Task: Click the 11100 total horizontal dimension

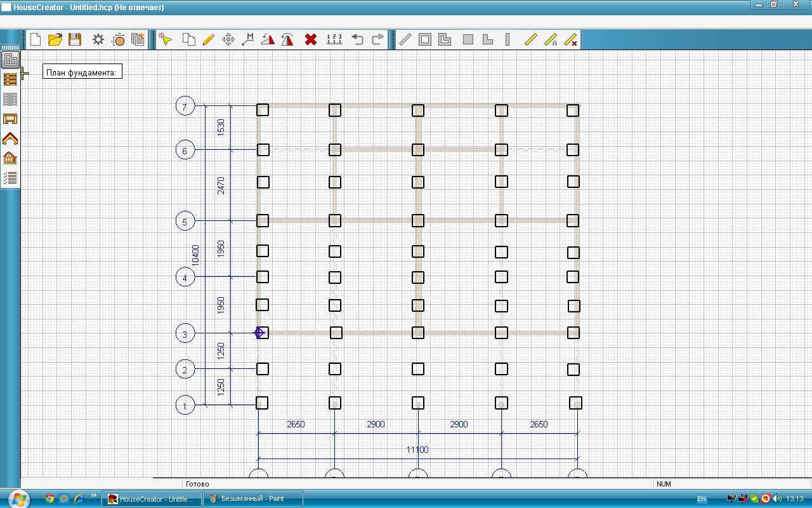Action: pos(417,450)
